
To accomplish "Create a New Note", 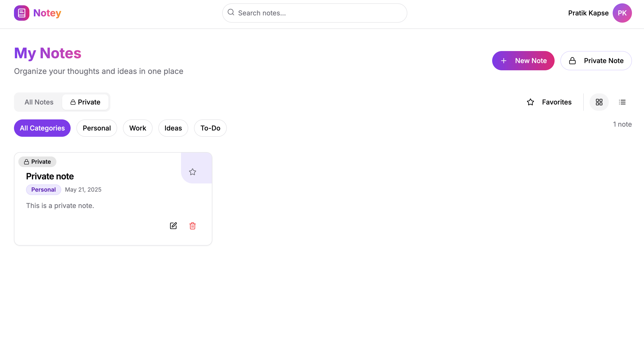I will pos(523,61).
